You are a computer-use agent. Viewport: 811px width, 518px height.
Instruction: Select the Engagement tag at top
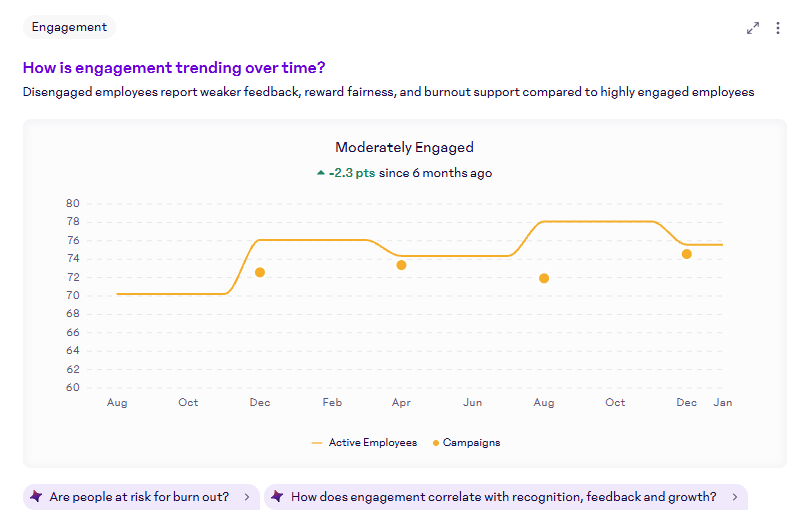69,27
